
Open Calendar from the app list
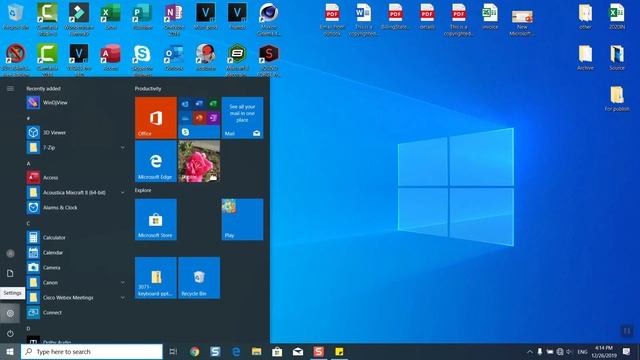(x=76, y=252)
